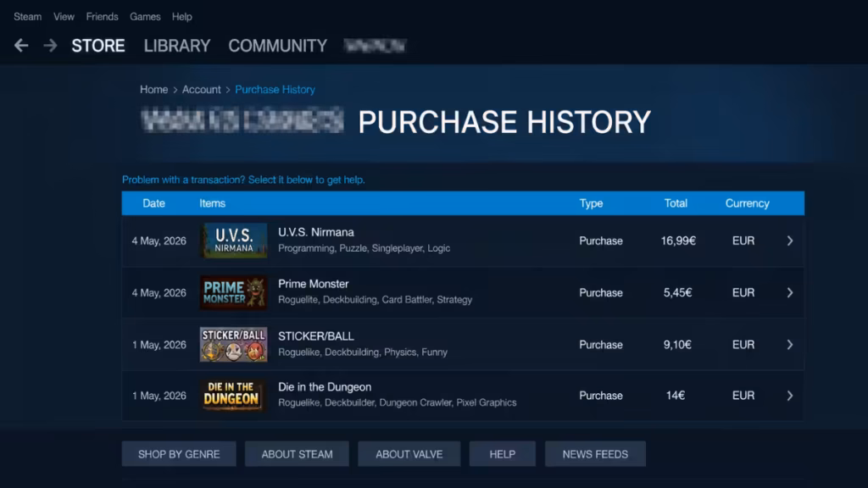The image size is (868, 488).
Task: Click the 9,10€ total amount
Action: [x=677, y=345]
